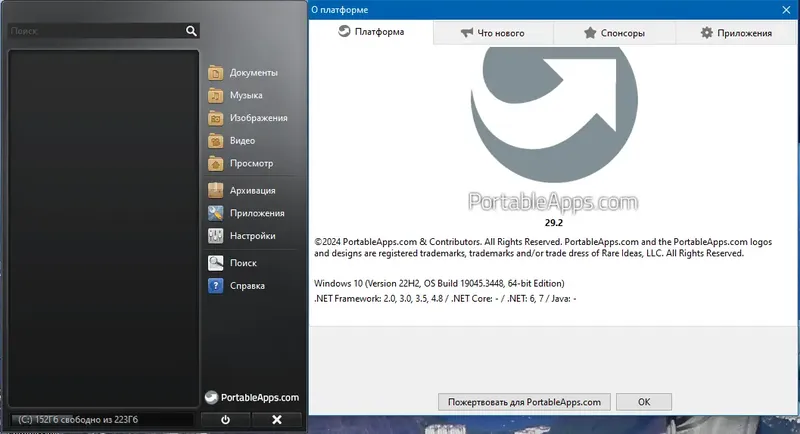Open the Документы folder icon
Image resolution: width=800 pixels, height=434 pixels.
(215, 73)
